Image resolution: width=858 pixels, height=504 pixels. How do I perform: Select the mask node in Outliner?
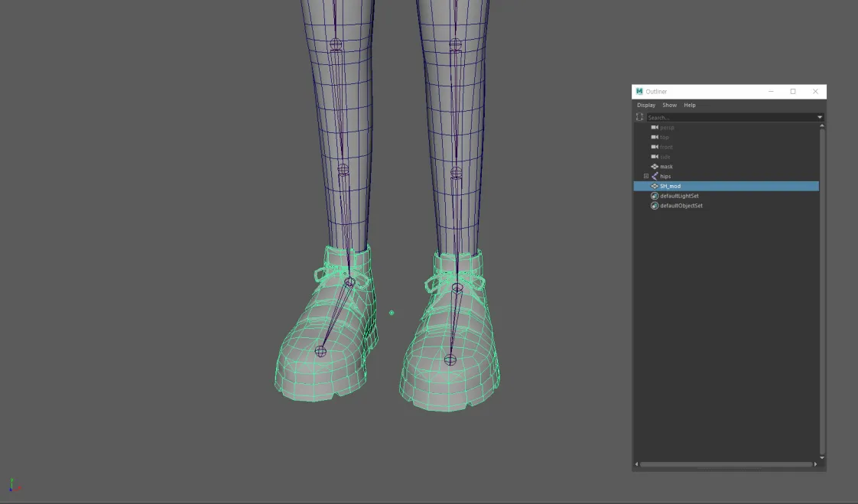tap(666, 166)
